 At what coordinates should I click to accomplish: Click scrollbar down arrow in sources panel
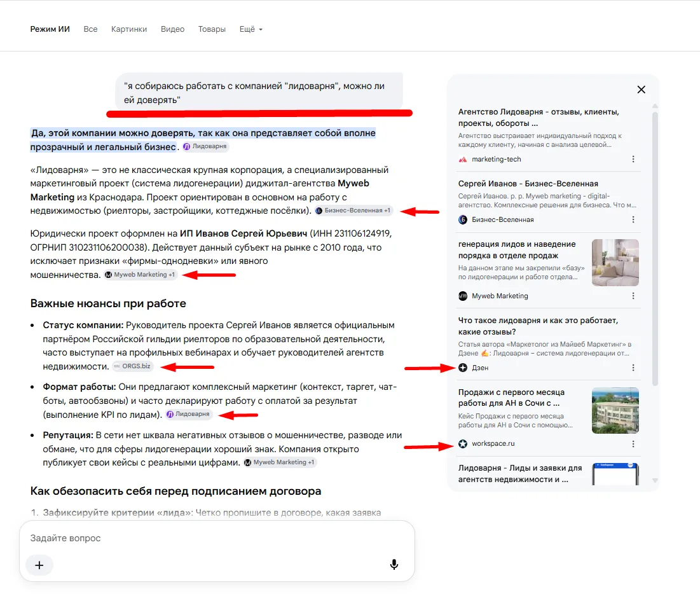tap(655, 481)
